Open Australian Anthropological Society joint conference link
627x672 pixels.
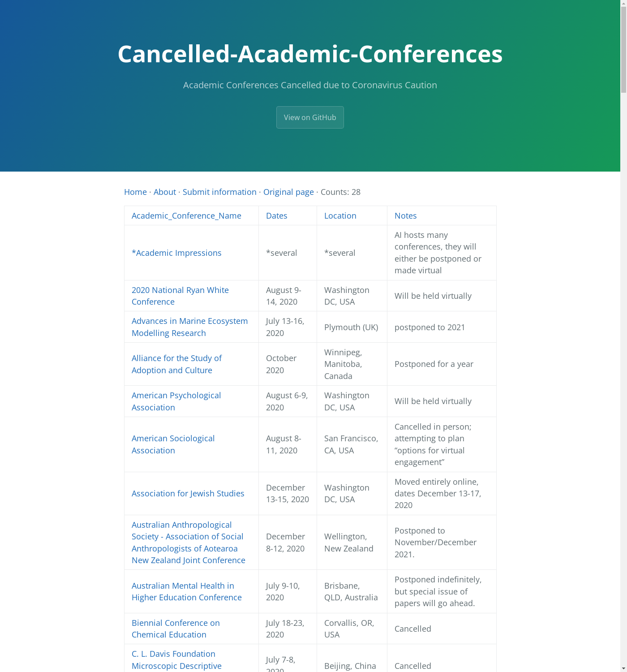188,542
